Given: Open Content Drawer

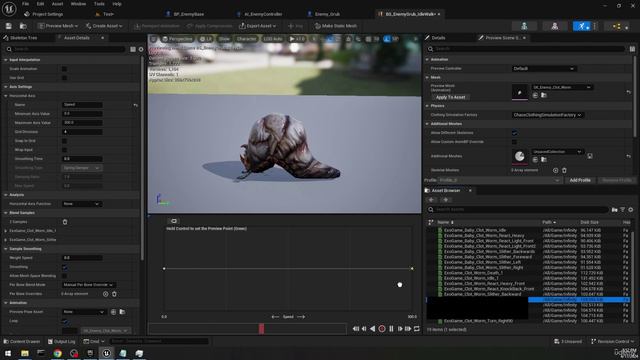Looking at the screenshot, I should click(x=22, y=341).
